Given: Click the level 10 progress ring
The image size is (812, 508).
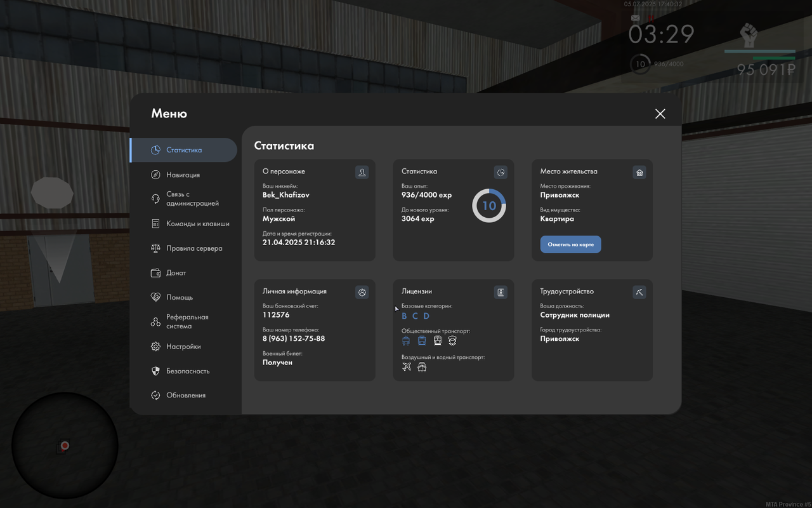Looking at the screenshot, I should pos(489,206).
